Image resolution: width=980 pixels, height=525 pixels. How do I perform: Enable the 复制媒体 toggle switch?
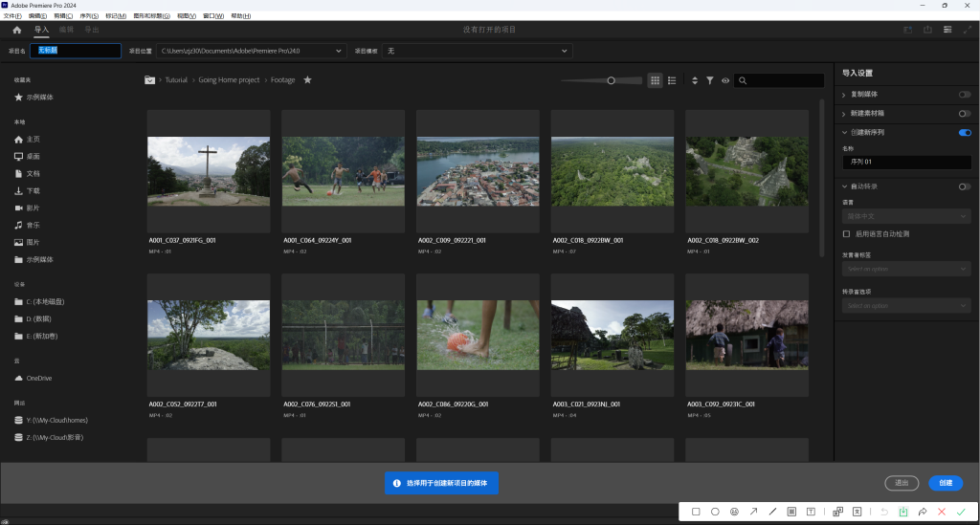coord(964,95)
